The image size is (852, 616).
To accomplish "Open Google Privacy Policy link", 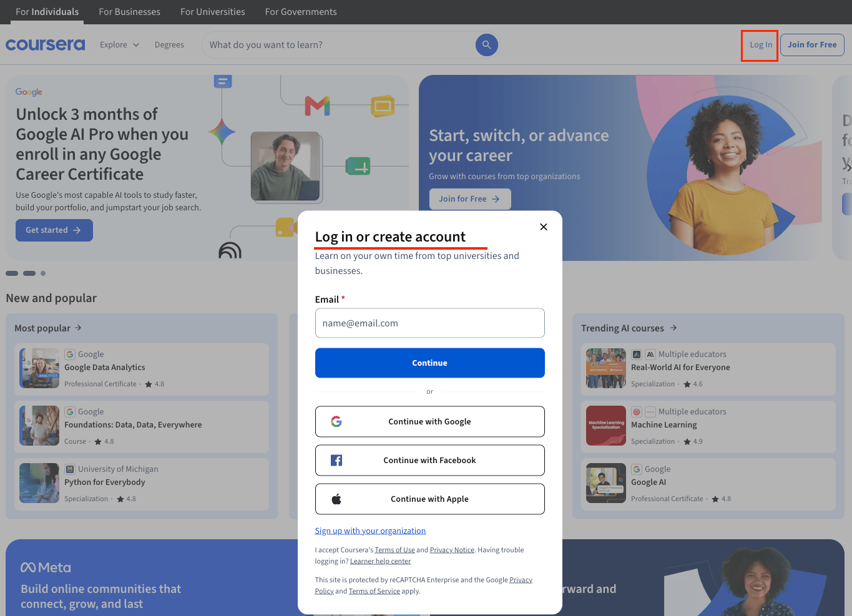I will tap(521, 580).
